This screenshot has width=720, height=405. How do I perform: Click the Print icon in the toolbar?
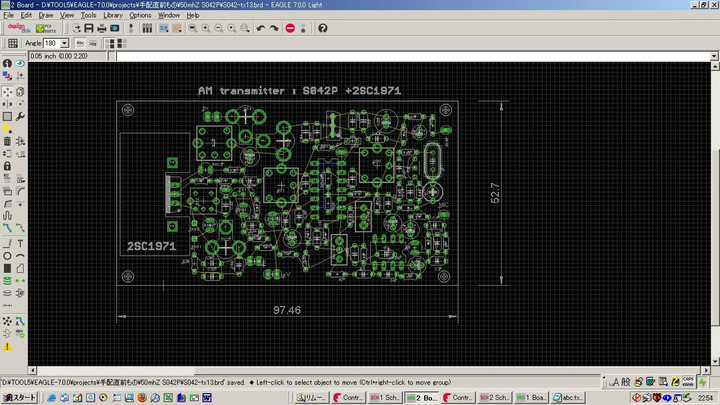click(101, 28)
